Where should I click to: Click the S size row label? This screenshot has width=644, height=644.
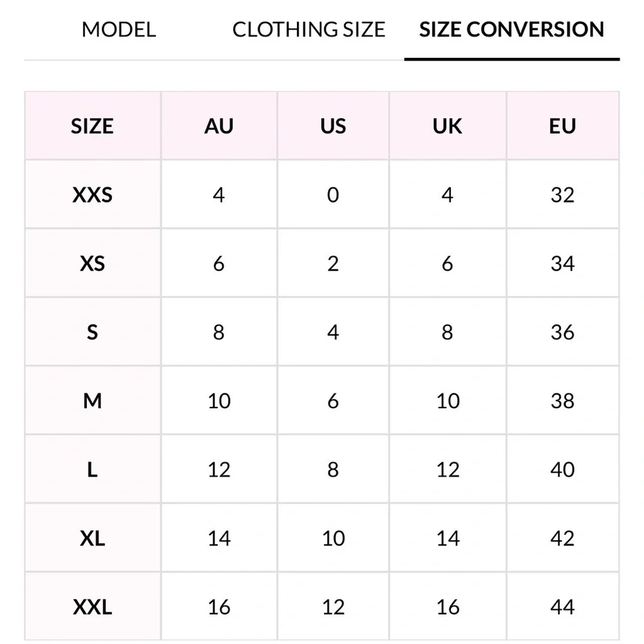click(92, 332)
